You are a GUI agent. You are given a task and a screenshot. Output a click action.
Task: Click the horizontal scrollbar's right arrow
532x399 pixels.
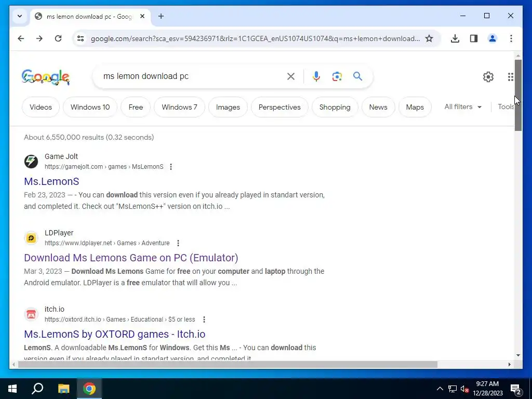coord(509,365)
